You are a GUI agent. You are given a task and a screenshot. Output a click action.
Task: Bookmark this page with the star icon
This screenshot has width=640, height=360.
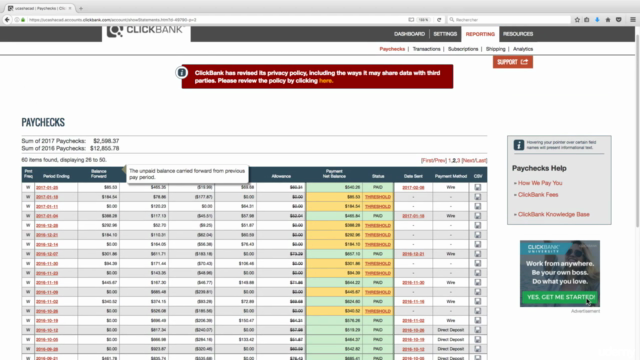[x=577, y=20]
